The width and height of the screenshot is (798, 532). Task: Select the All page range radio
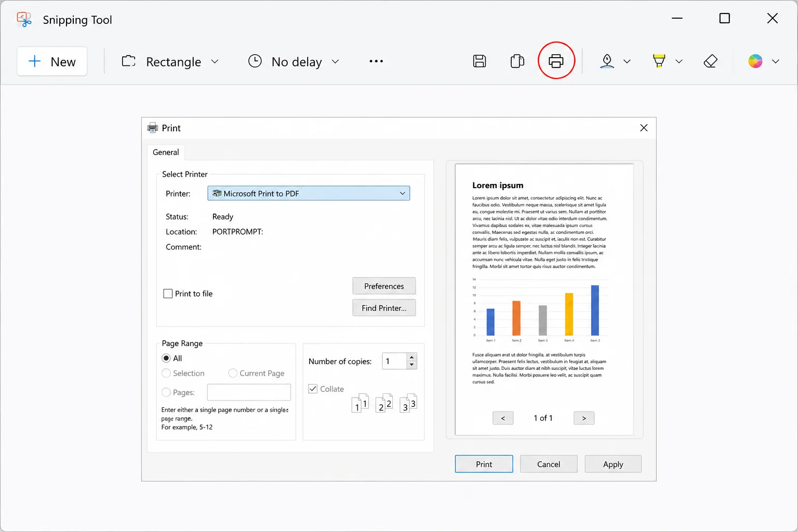click(166, 358)
